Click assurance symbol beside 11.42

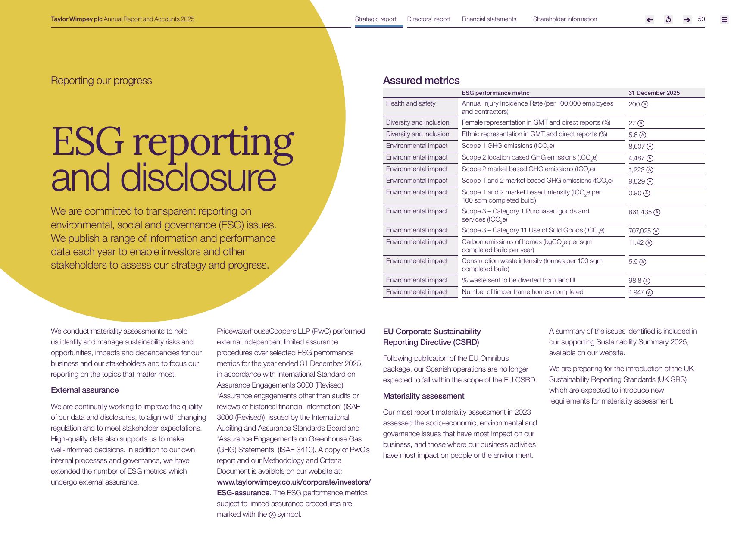tap(649, 243)
